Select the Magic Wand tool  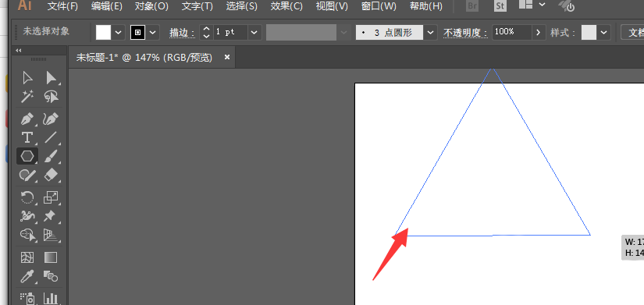tap(27, 97)
